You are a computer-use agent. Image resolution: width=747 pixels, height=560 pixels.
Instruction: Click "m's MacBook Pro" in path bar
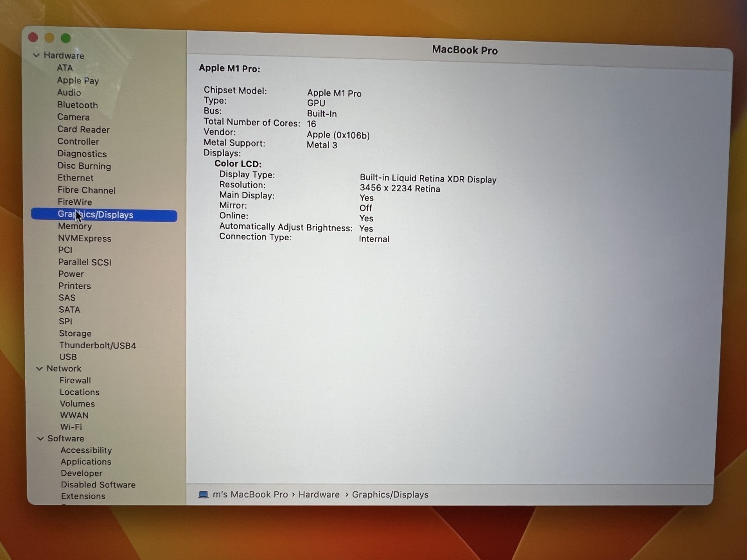click(250, 495)
